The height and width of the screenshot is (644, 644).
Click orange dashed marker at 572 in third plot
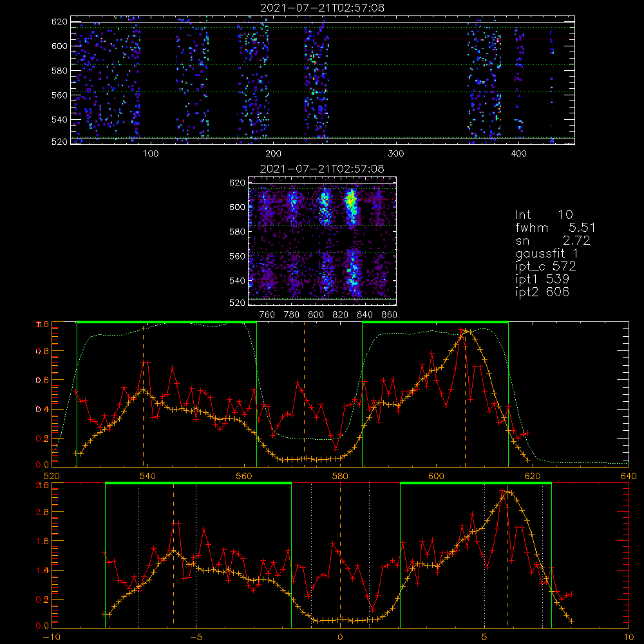click(x=305, y=395)
